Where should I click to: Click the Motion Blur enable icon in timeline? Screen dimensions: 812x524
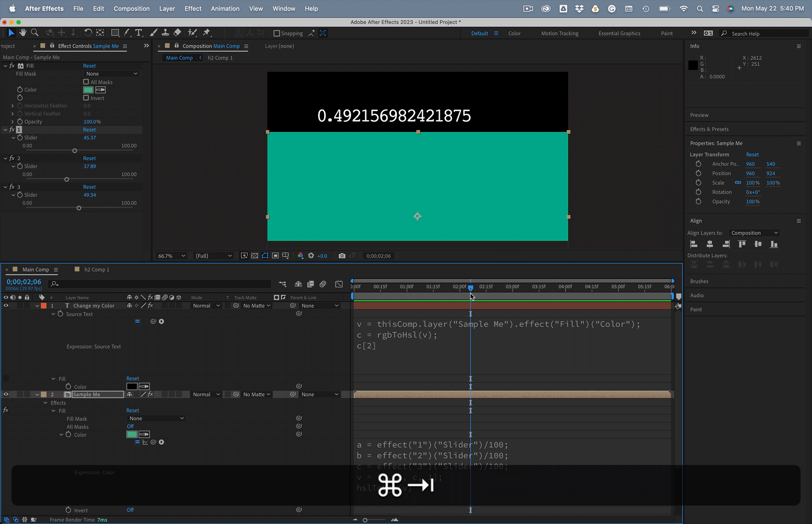323,284
